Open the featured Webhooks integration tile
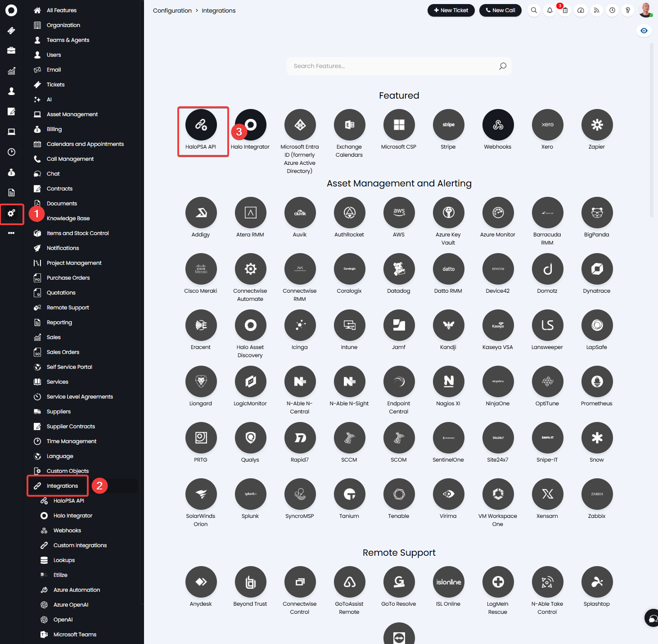This screenshot has width=658, height=644. coord(498,125)
